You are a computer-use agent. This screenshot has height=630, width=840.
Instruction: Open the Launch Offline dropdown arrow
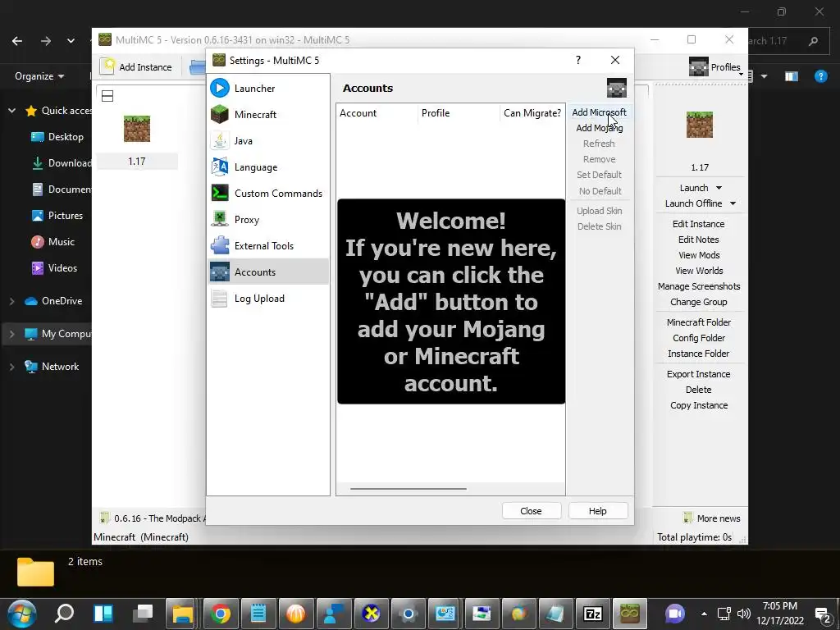click(x=733, y=203)
